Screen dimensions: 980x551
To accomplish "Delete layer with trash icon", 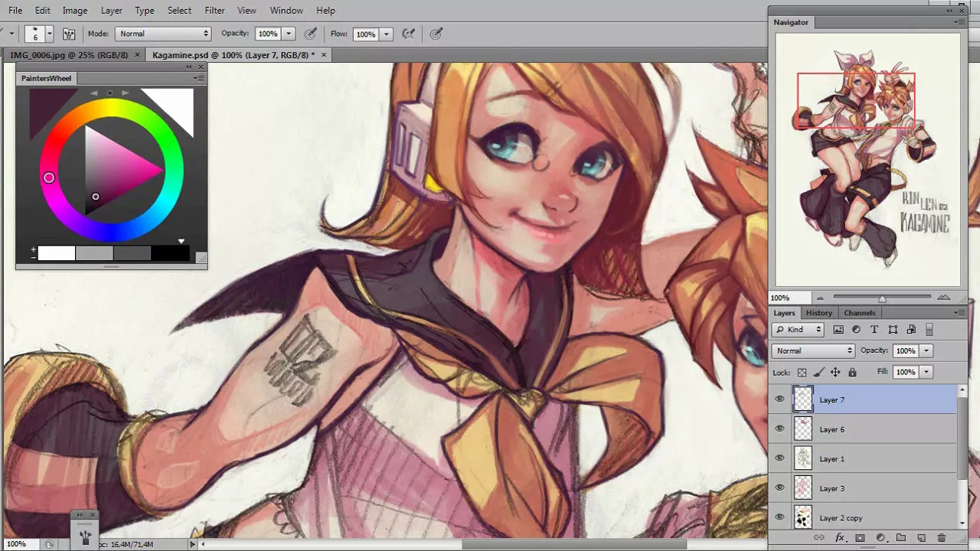I will [x=942, y=538].
